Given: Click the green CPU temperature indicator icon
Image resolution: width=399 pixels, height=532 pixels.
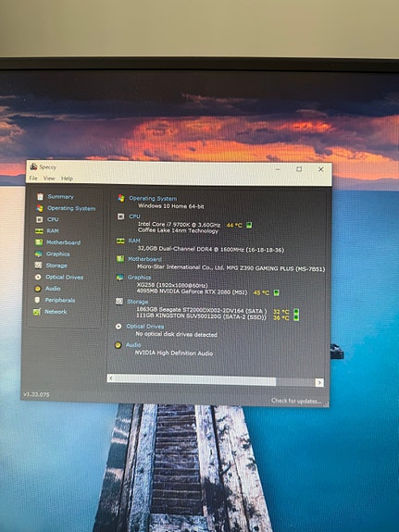Looking at the screenshot, I should [249, 225].
